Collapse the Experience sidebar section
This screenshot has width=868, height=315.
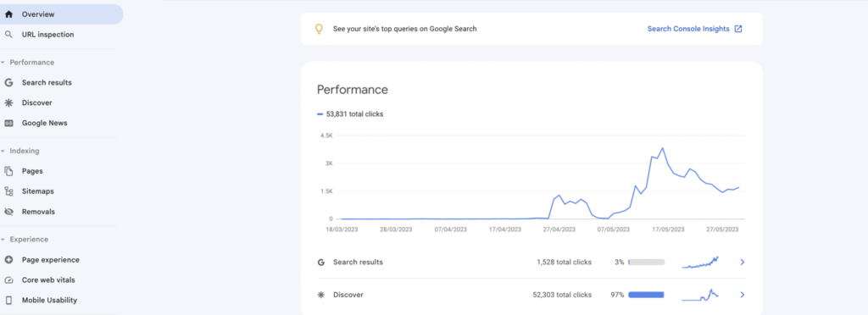coord(3,240)
